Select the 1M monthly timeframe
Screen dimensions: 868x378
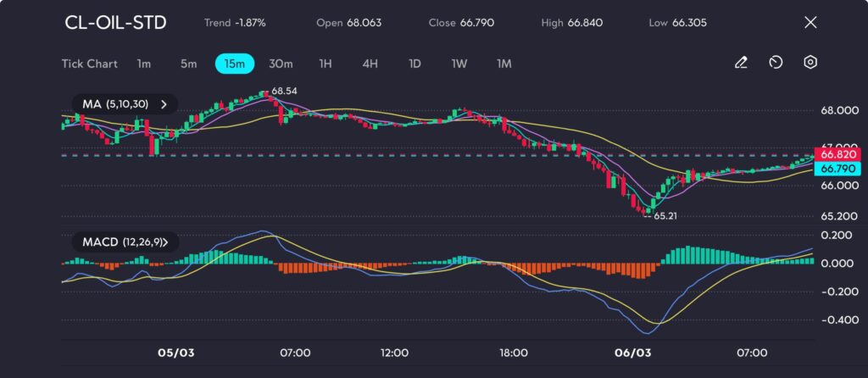(504, 64)
